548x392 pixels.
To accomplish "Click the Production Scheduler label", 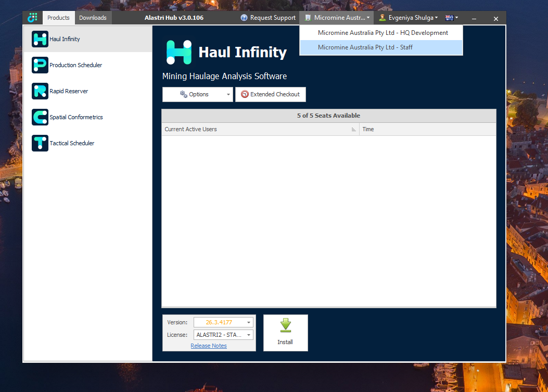I will coord(76,65).
